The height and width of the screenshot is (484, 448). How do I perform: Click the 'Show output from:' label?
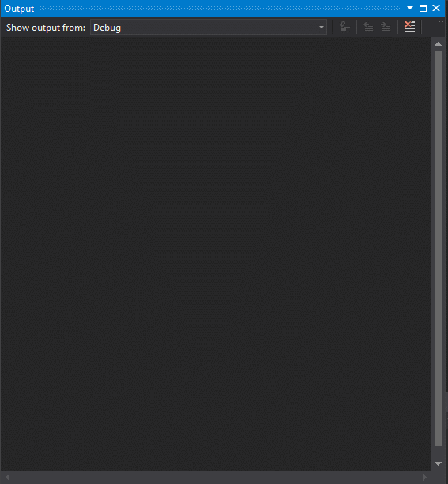(46, 28)
